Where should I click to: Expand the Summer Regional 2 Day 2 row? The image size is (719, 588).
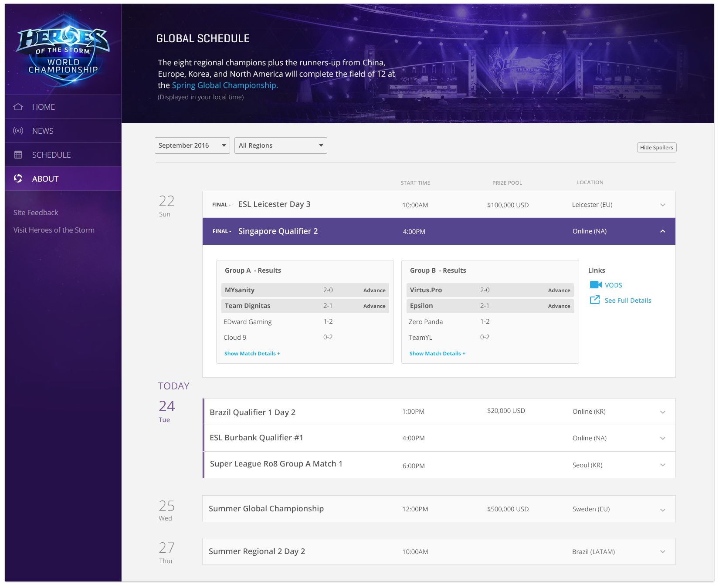pos(439,551)
